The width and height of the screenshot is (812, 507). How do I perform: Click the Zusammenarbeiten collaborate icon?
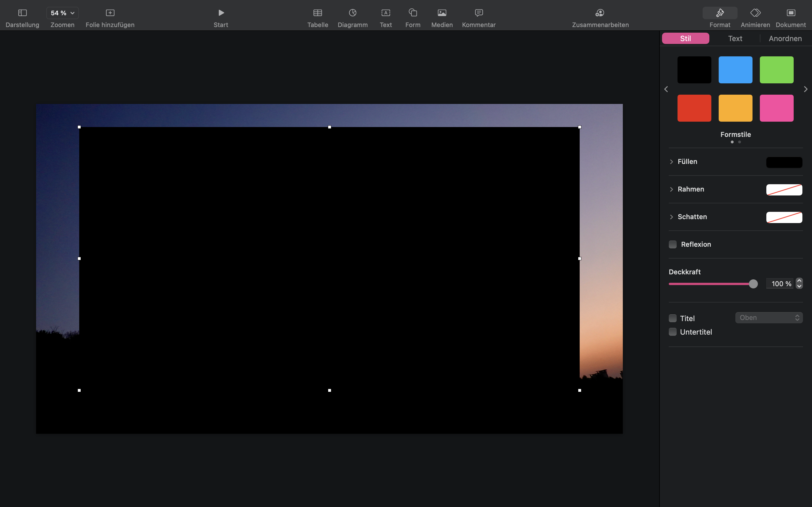(x=600, y=13)
